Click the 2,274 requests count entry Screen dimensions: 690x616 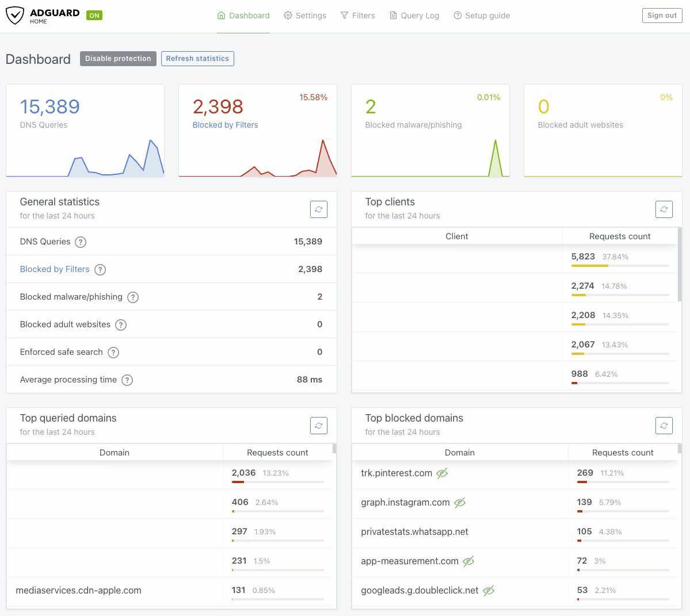coord(582,286)
